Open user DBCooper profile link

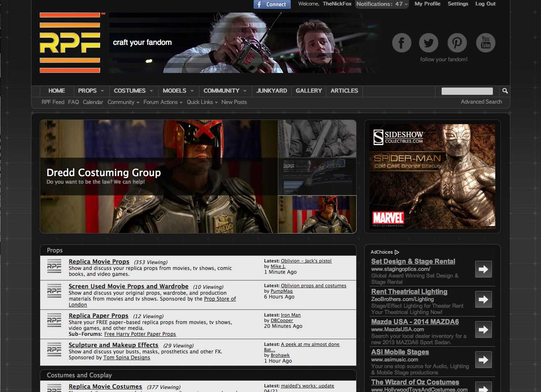pos(282,320)
